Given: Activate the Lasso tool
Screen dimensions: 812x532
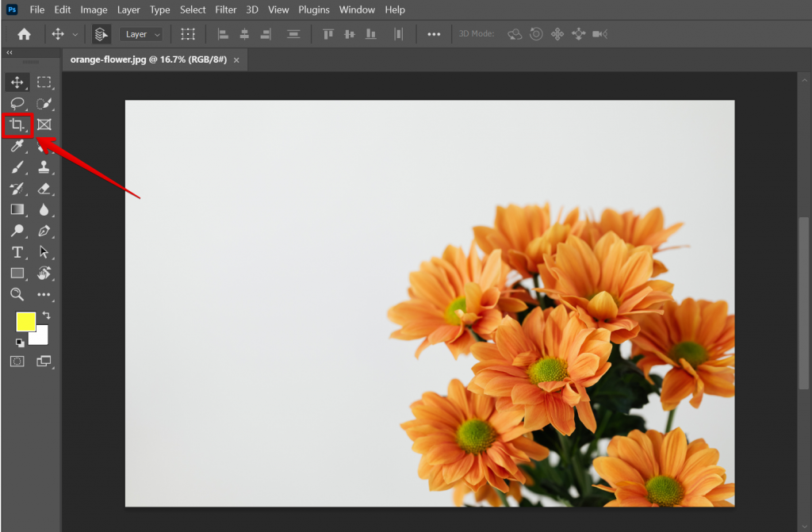Looking at the screenshot, I should 17,103.
